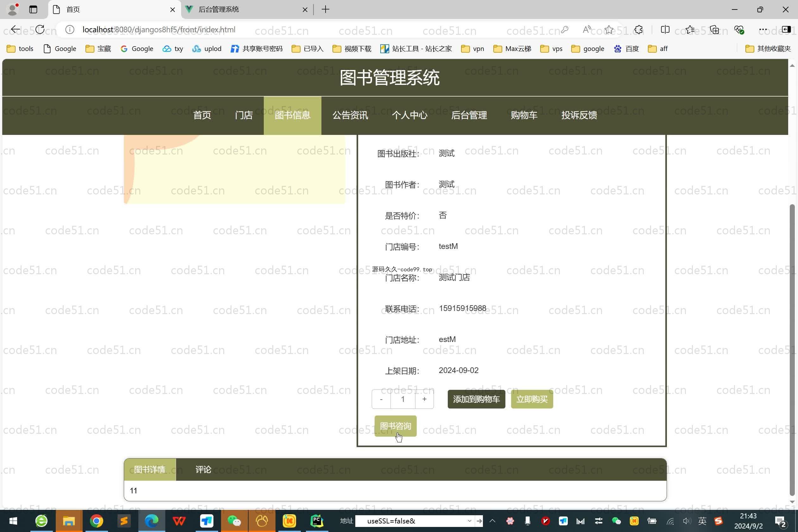This screenshot has height=532, width=798.
Task: Open the 站长工具 - 站长之家 bookmark
Action: tap(415, 48)
